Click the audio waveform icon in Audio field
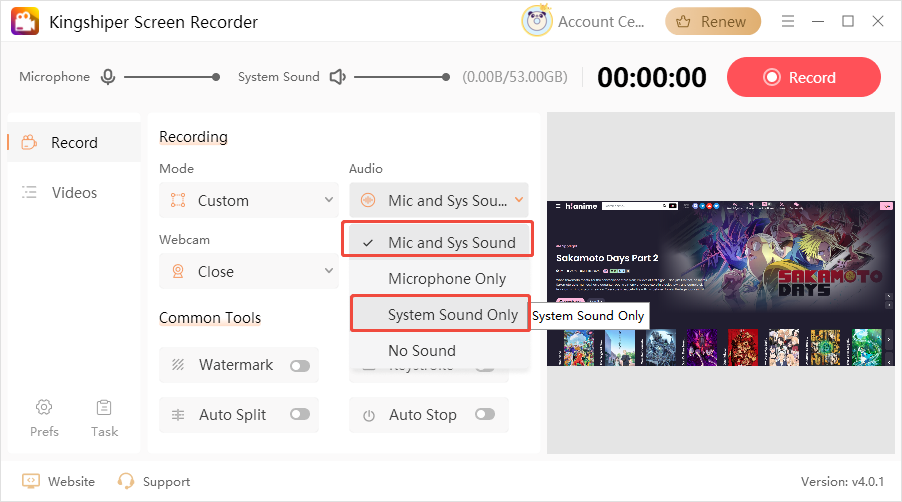Image resolution: width=902 pixels, height=502 pixels. (x=368, y=200)
